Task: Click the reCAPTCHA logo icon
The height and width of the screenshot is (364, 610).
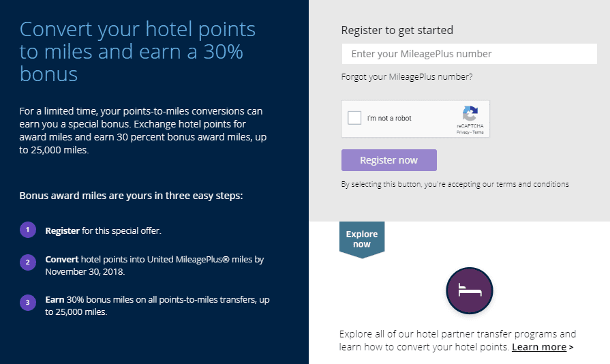Action: (470, 113)
